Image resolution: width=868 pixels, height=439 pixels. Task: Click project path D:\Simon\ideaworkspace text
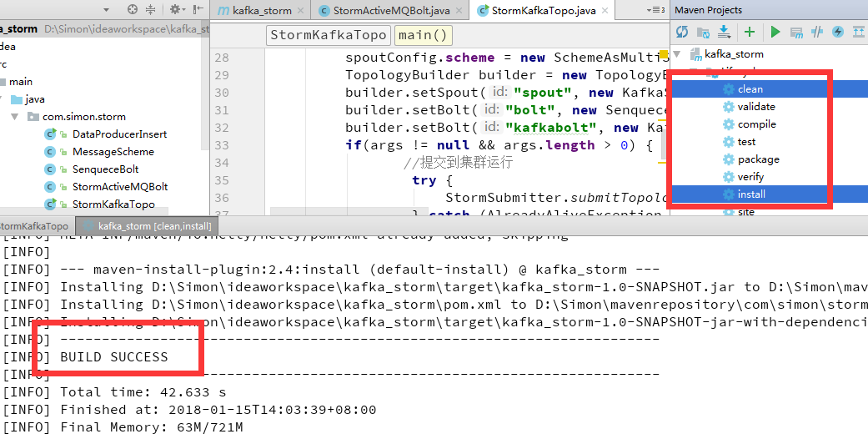128,29
